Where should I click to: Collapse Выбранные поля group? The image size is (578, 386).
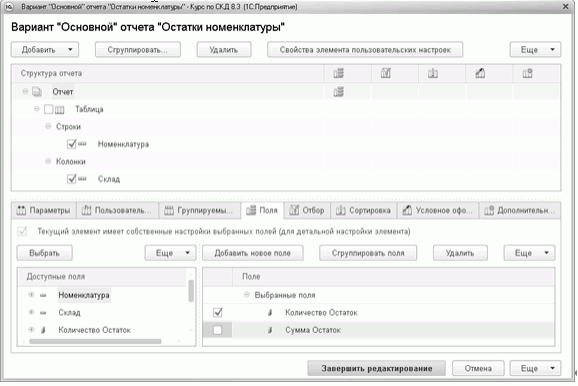247,295
